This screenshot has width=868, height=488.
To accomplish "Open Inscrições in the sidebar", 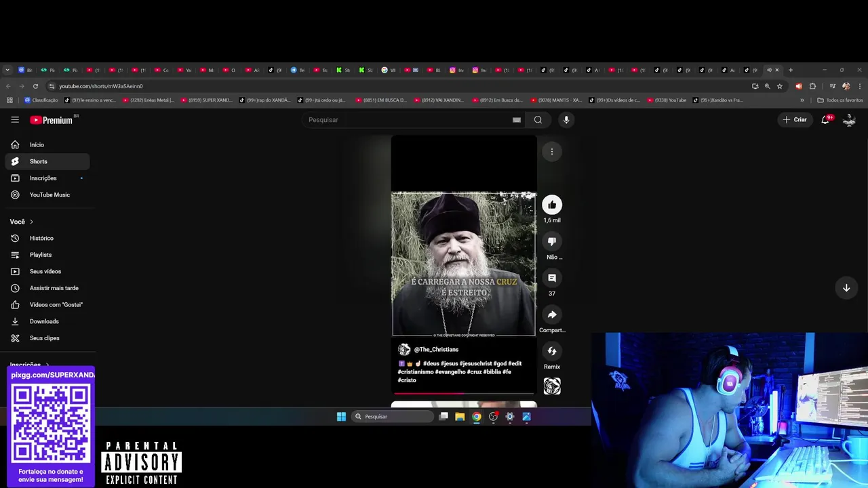I will tap(47, 178).
